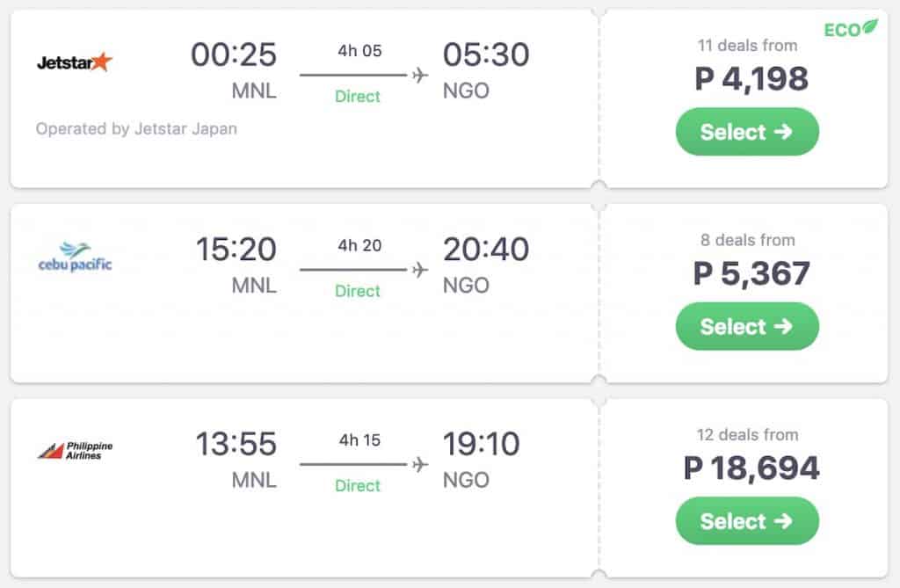
Task: Select the P 18,694 Philippine Airlines deal
Action: tap(747, 521)
